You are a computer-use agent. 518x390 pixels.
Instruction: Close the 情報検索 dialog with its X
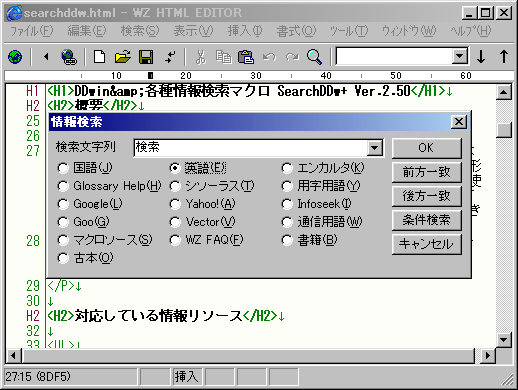point(459,122)
